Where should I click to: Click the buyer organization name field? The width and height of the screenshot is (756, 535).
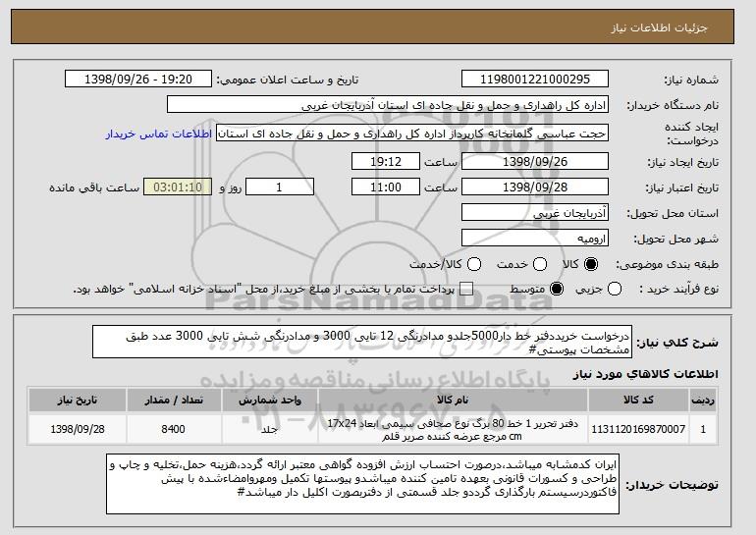point(388,105)
